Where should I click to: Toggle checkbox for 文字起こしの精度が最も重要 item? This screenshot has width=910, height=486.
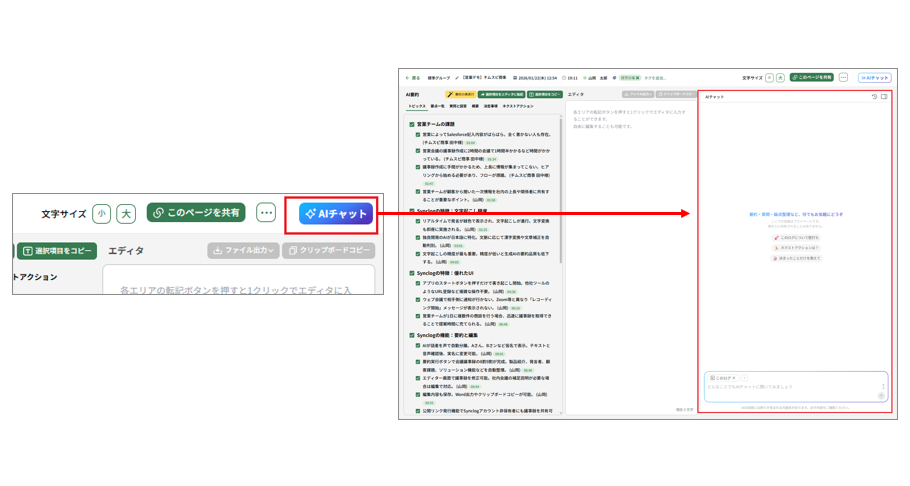point(417,254)
